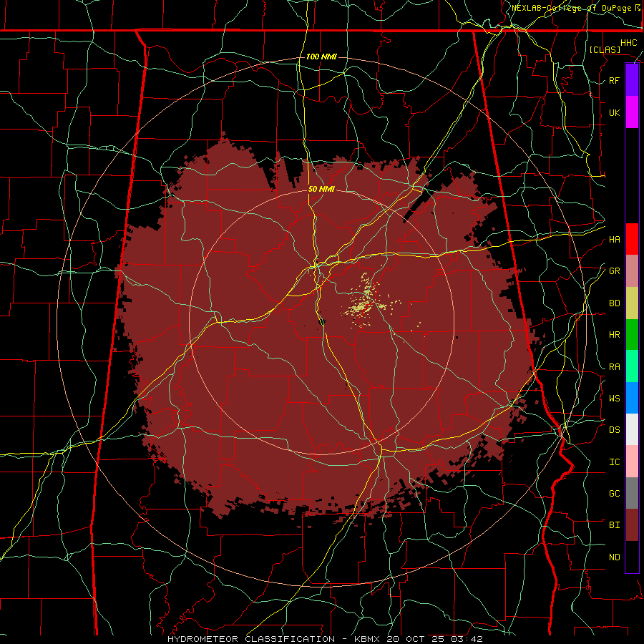Viewport: 644px width, 644px height.
Task: Select the GR legend label
Action: coord(614,271)
